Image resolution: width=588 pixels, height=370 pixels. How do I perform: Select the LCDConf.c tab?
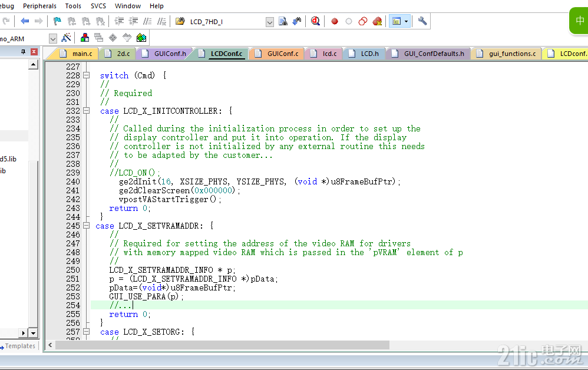coord(222,54)
